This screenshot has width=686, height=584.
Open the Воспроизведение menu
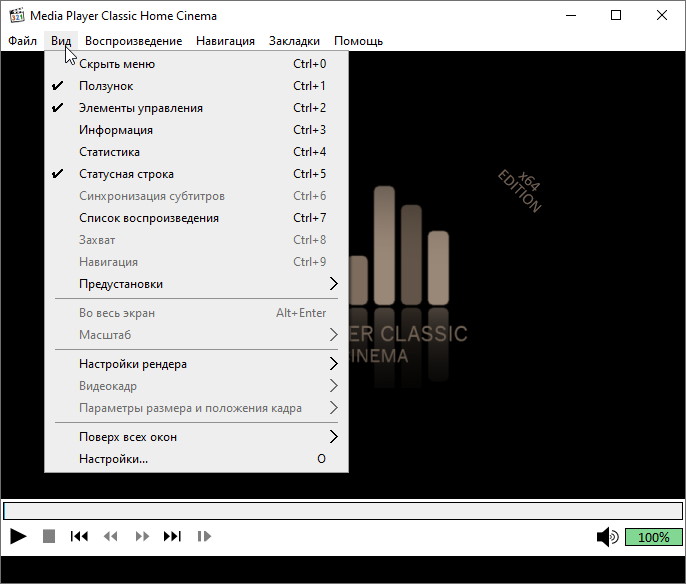tap(133, 41)
